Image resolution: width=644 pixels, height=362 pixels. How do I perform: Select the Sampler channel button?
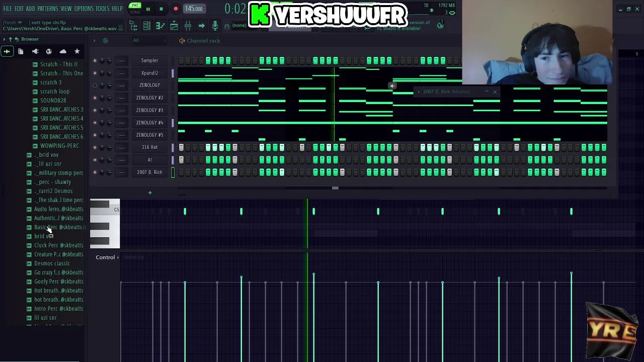point(149,60)
